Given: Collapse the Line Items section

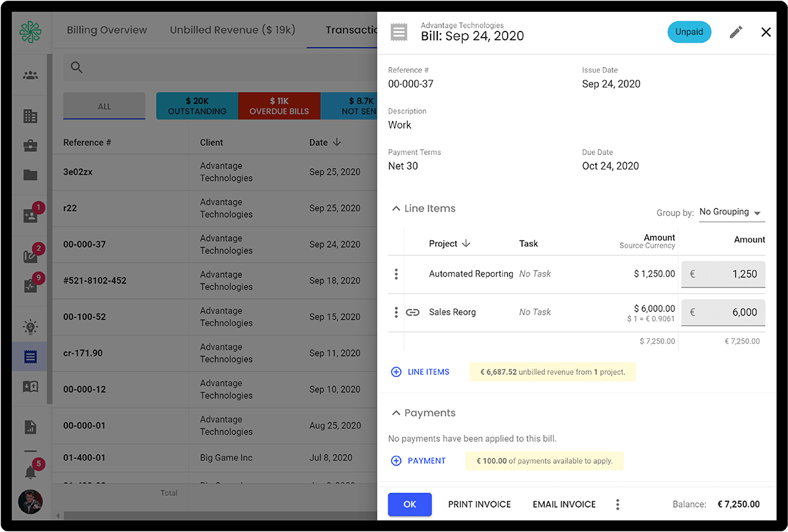Looking at the screenshot, I should (x=396, y=208).
